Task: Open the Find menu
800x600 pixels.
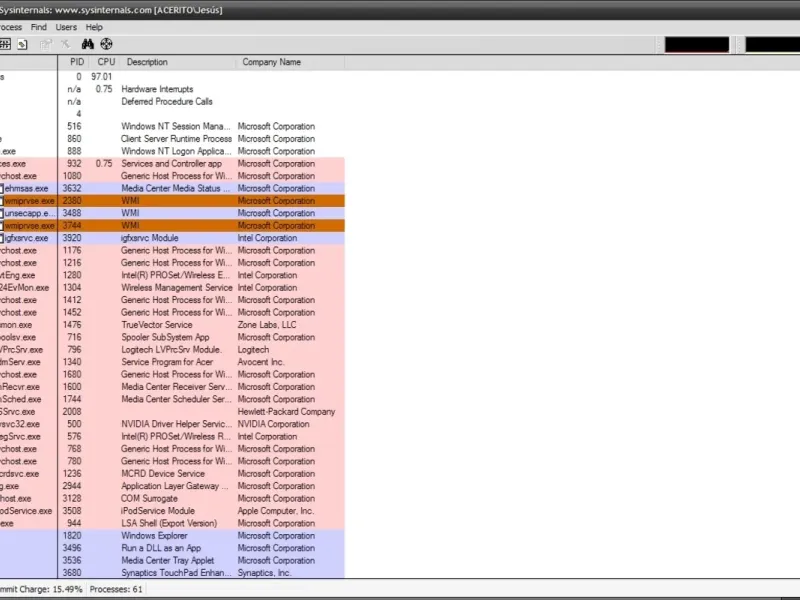Action: 38,27
